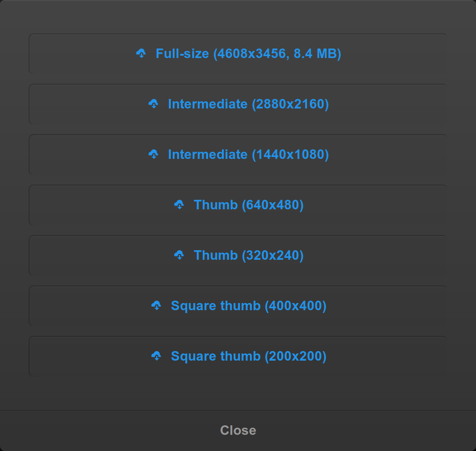Click the download icon beside Intermediate 1440x1080

[153, 155]
